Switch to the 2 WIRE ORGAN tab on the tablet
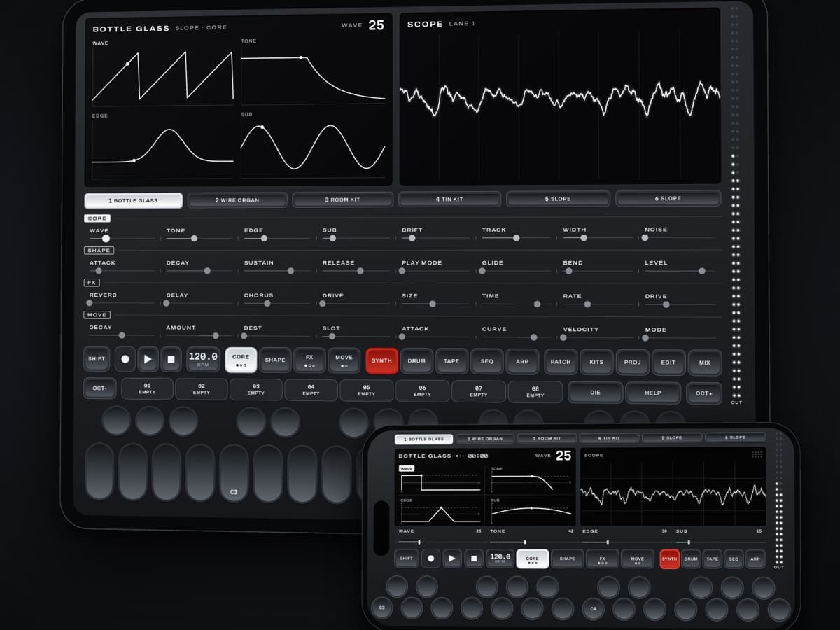Image resolution: width=840 pixels, height=630 pixels. [x=237, y=200]
